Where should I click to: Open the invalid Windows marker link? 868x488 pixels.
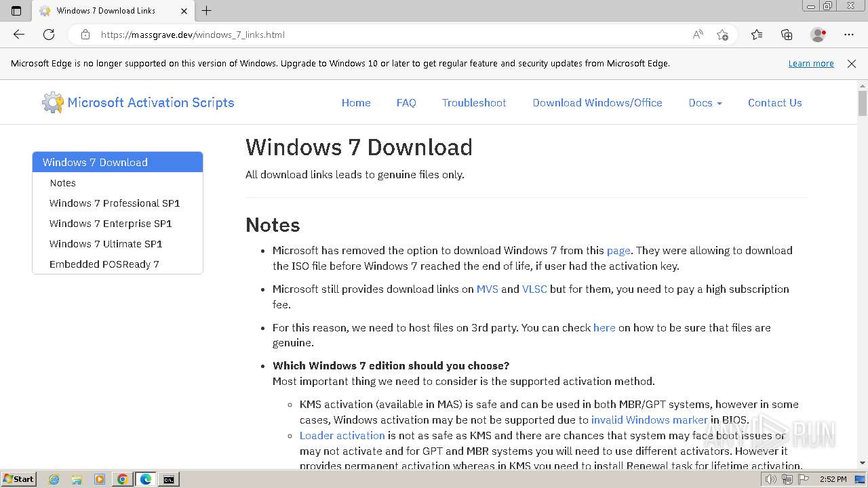coord(650,420)
